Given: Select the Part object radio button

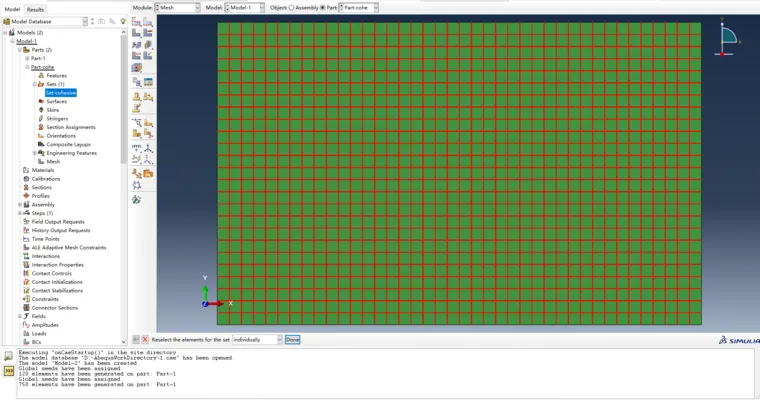Looking at the screenshot, I should tap(322, 8).
